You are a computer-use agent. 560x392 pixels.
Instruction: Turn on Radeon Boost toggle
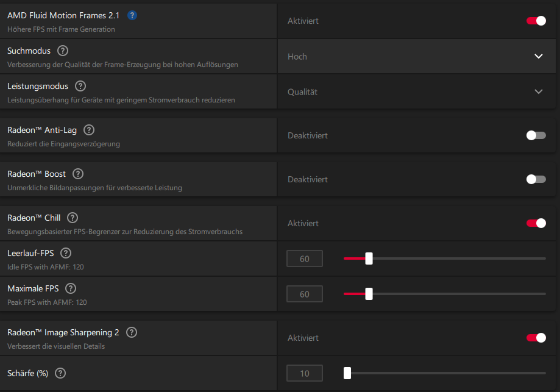click(x=536, y=179)
